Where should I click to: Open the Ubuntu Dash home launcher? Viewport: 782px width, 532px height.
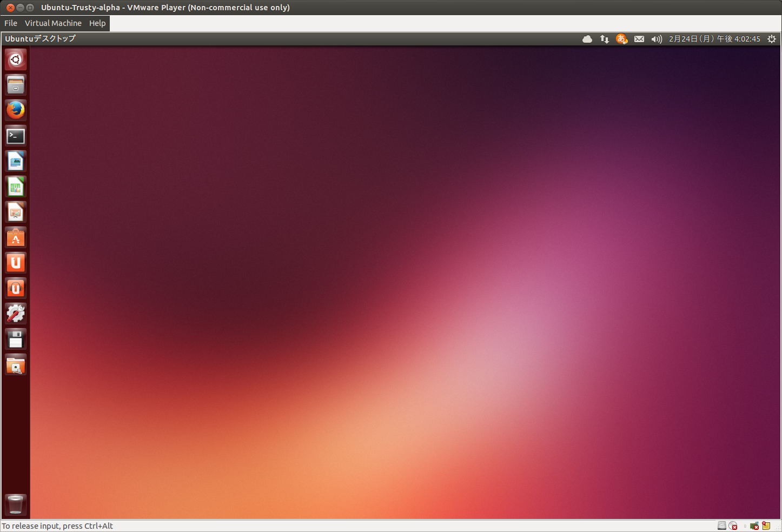point(16,59)
